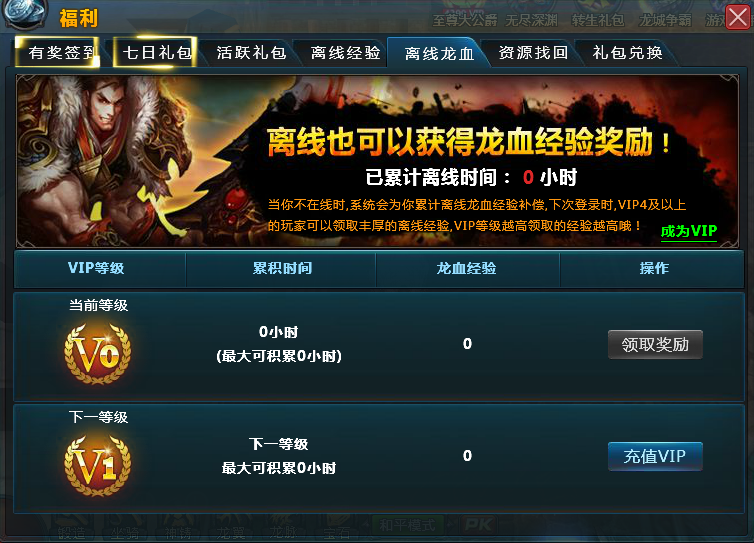Claim reward with 领取奖励 button
The height and width of the screenshot is (543, 754).
(x=655, y=344)
